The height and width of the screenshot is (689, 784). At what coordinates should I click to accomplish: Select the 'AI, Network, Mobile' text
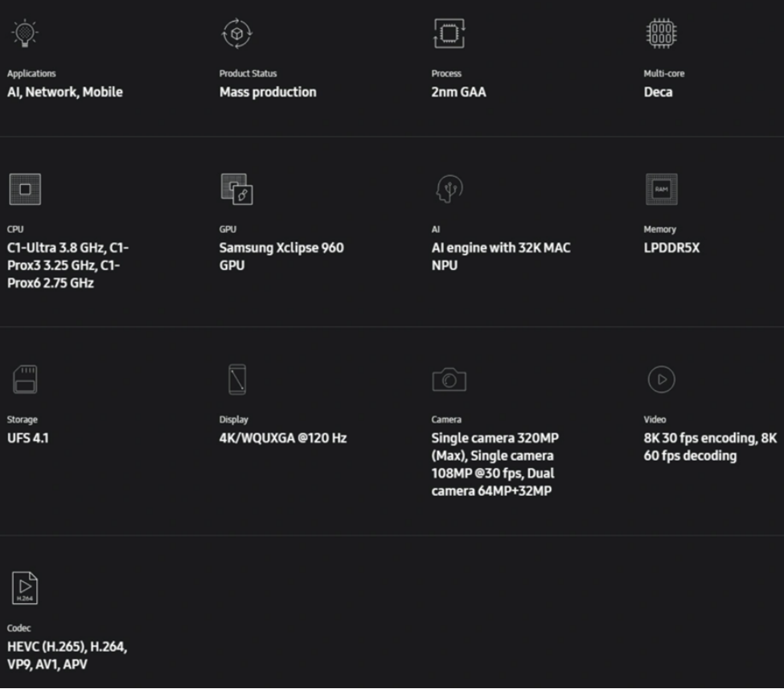(65, 92)
